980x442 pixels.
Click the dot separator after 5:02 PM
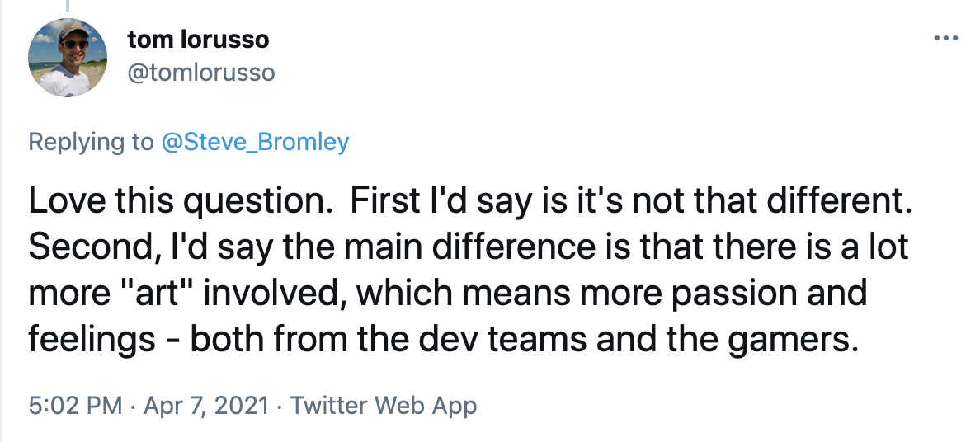[134, 406]
